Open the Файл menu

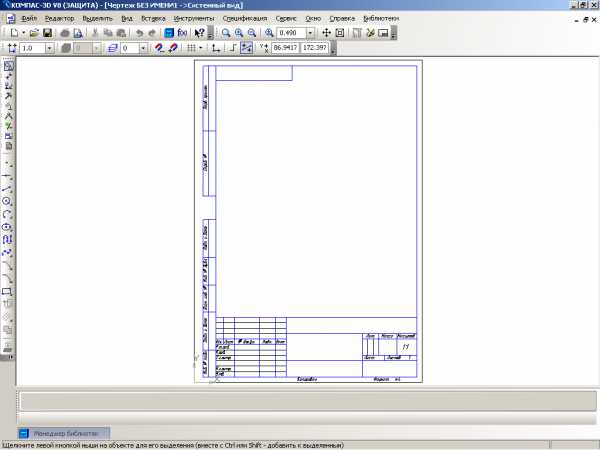pyautogui.click(x=29, y=18)
